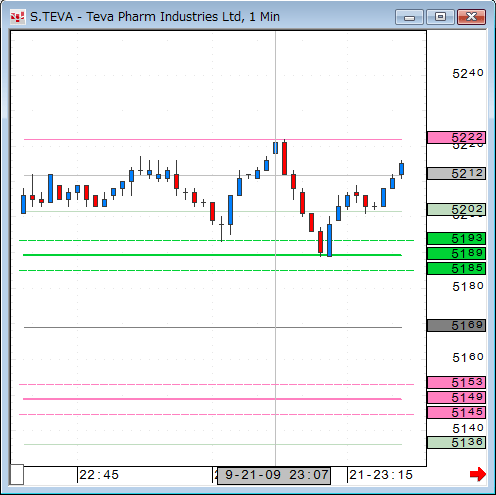Click the 5160 price scale label

[468, 357]
